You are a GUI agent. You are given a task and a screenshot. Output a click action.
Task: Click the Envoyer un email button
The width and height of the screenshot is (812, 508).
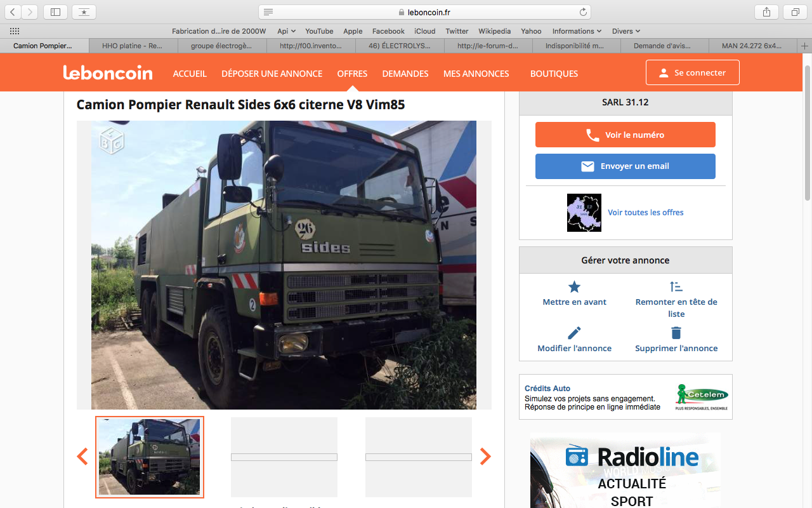pyautogui.click(x=625, y=166)
